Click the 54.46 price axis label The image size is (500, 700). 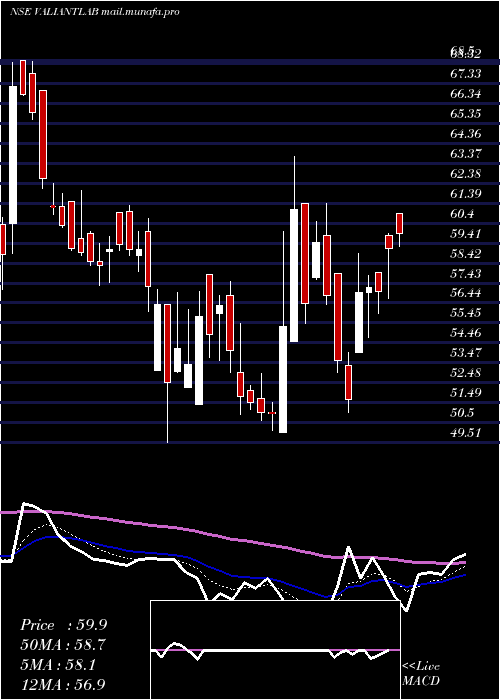click(466, 333)
